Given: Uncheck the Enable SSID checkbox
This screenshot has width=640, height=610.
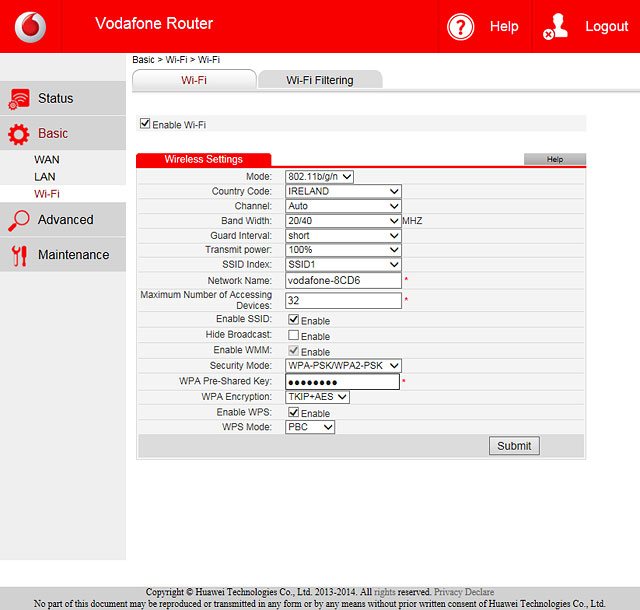Looking at the screenshot, I should (294, 320).
